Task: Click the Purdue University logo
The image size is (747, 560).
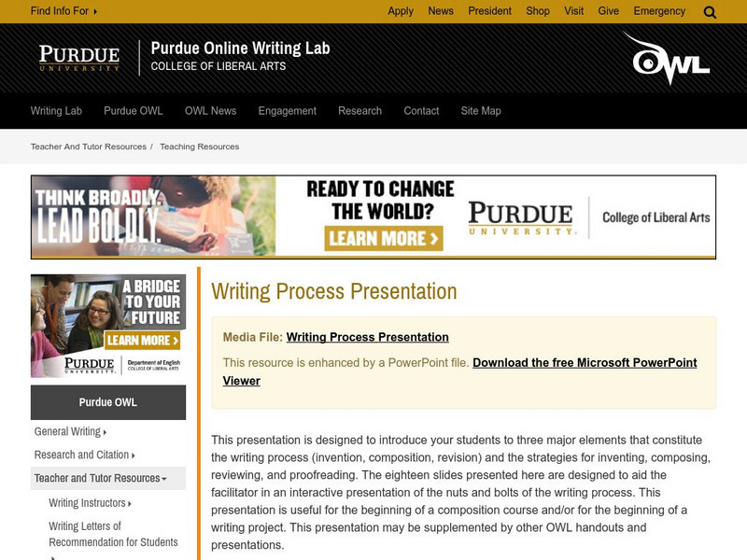Action: [x=79, y=58]
